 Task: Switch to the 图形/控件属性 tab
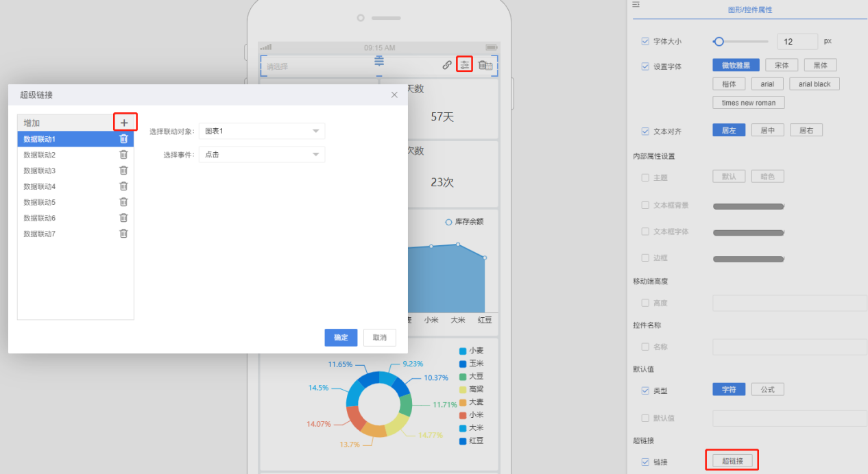pyautogui.click(x=750, y=10)
